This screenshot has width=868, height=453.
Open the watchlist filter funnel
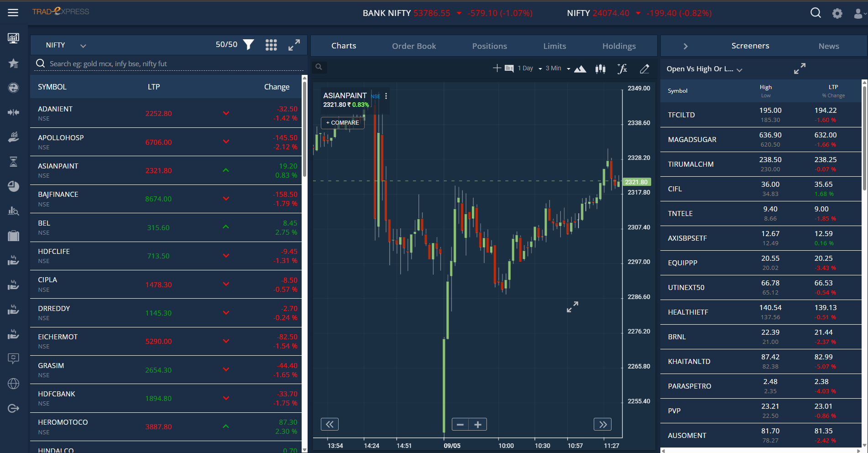[249, 45]
